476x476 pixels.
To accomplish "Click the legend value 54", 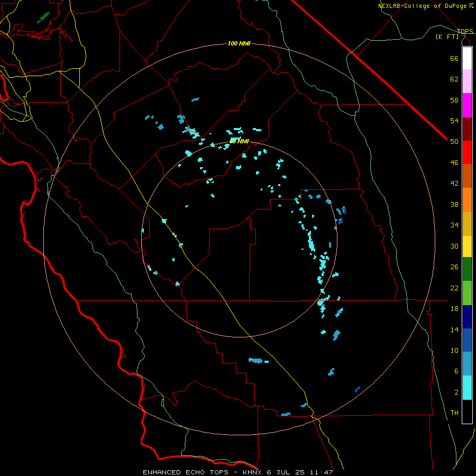I will 454,121.
